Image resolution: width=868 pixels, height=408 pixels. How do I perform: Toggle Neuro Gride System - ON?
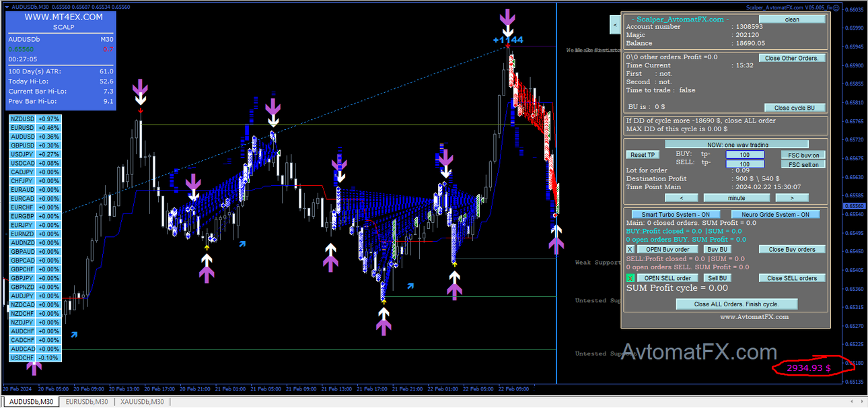tap(775, 215)
